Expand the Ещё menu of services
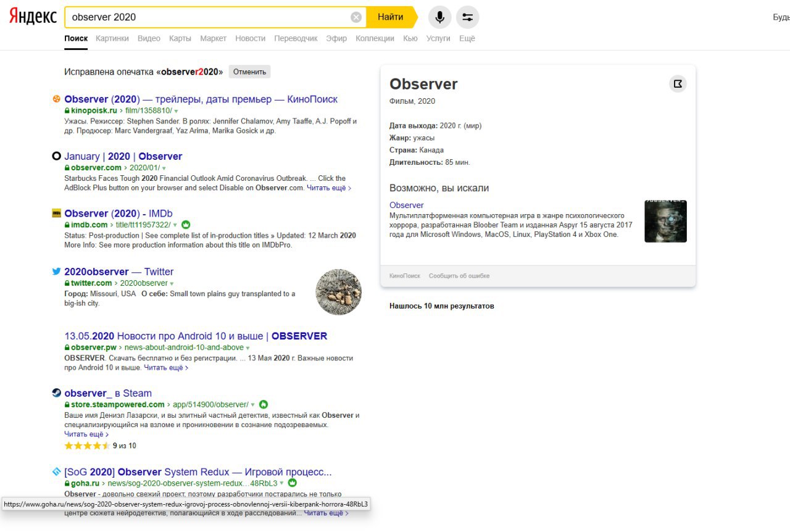This screenshot has width=790, height=532. 467,38
